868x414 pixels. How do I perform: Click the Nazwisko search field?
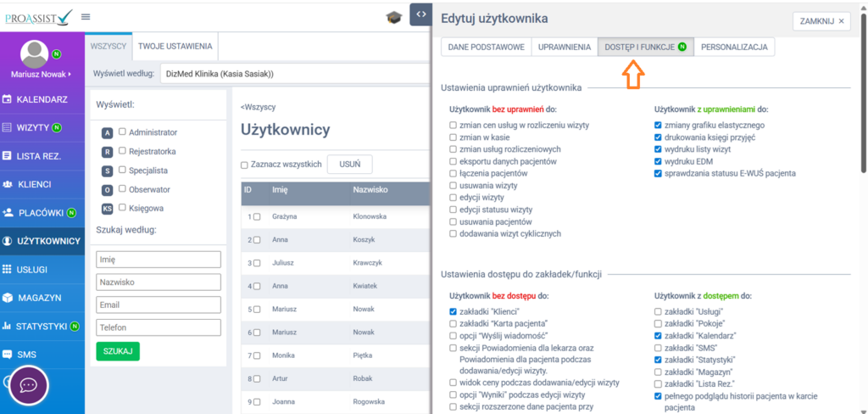click(159, 282)
